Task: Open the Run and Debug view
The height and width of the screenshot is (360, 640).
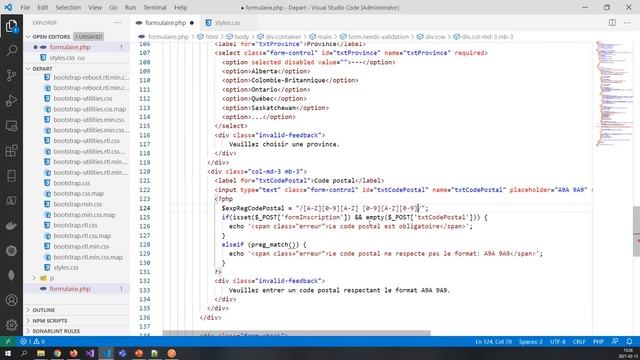Action: coord(11,100)
